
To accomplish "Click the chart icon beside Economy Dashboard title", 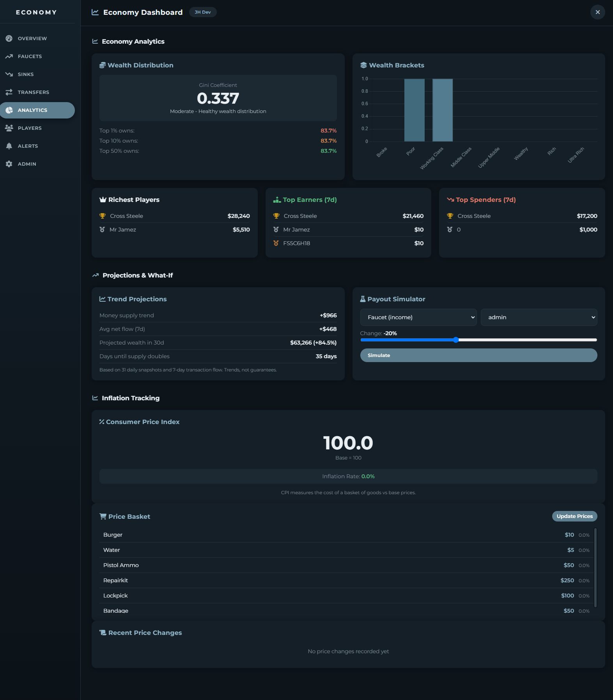I will tap(95, 12).
